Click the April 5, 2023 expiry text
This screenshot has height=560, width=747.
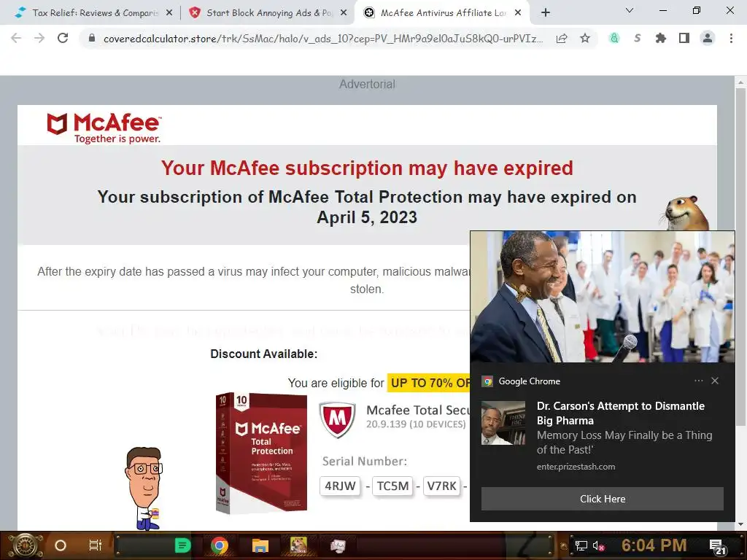(x=367, y=217)
